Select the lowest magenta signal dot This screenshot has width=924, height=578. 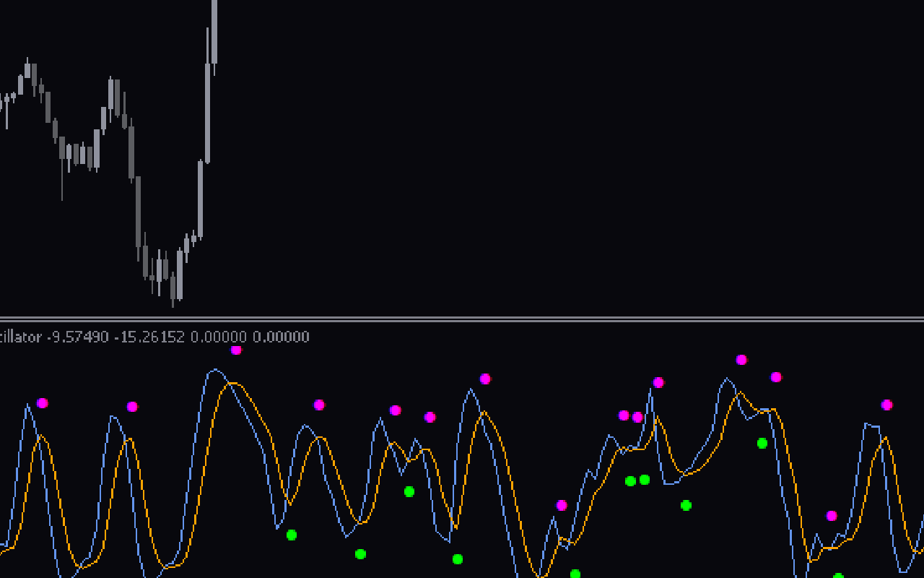832,516
